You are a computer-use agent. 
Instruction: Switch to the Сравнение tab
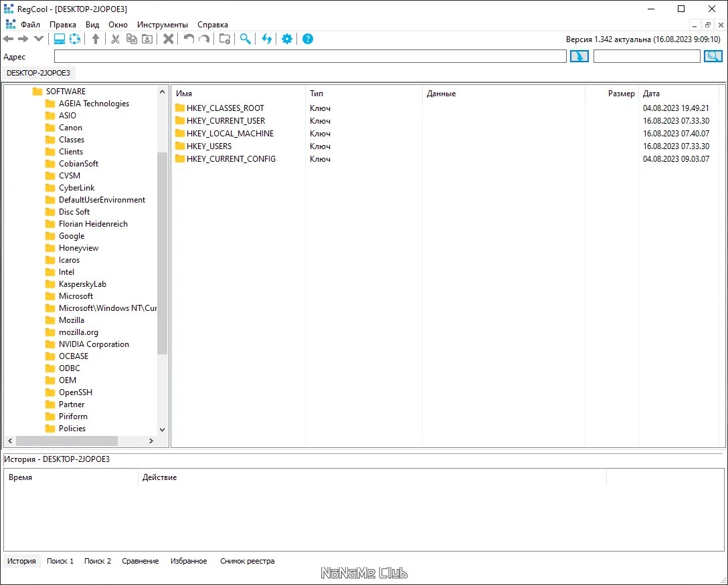tap(141, 561)
